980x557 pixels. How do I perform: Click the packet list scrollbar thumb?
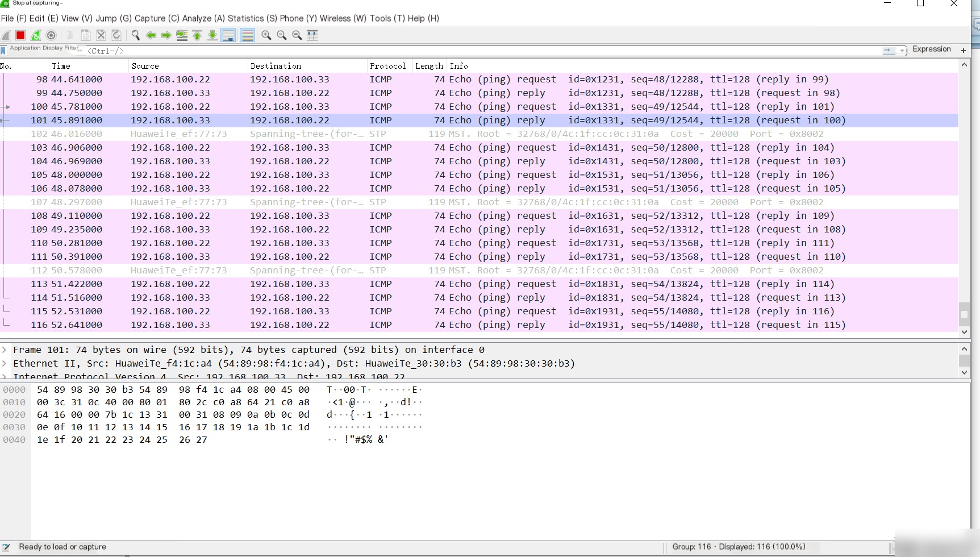pyautogui.click(x=964, y=313)
